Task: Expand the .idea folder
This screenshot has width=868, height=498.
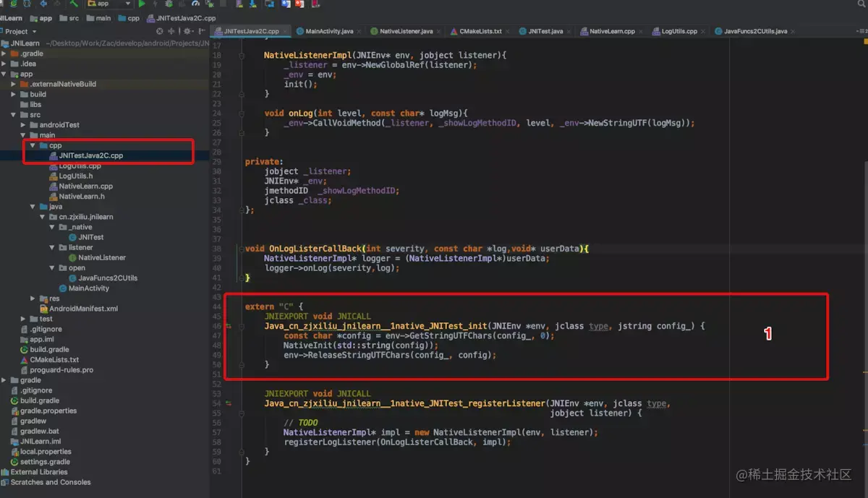Action: click(4, 64)
